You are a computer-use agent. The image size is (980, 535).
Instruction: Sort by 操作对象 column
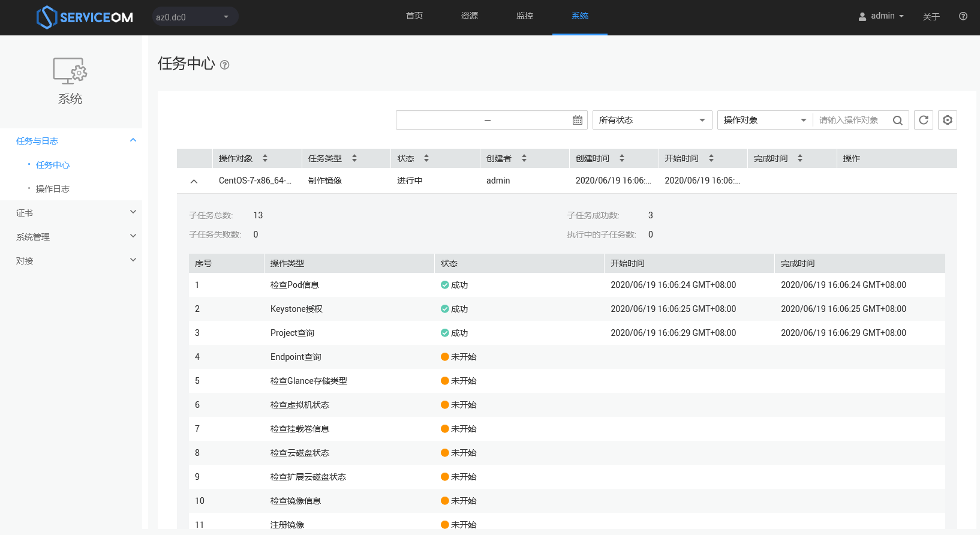(x=265, y=158)
